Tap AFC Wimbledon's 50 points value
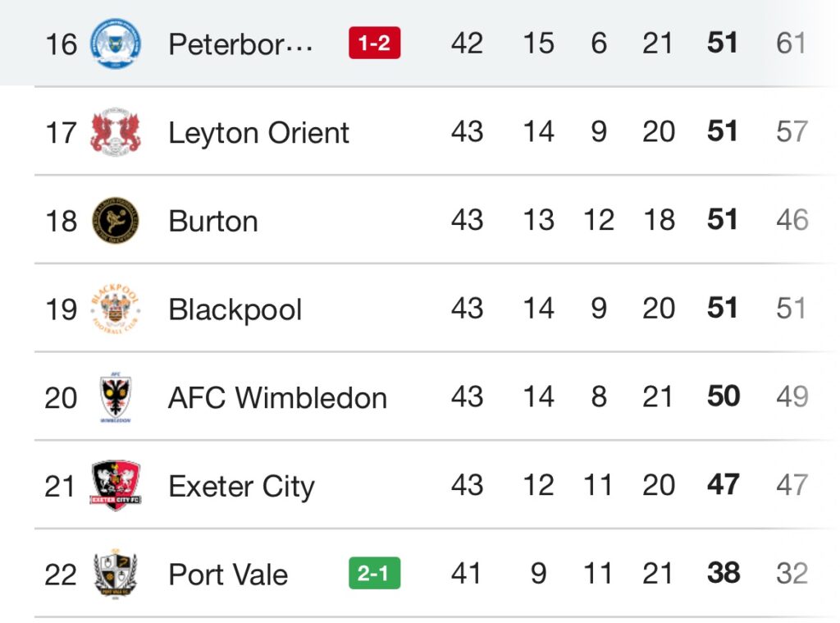This screenshot has height=623, width=840. click(723, 397)
